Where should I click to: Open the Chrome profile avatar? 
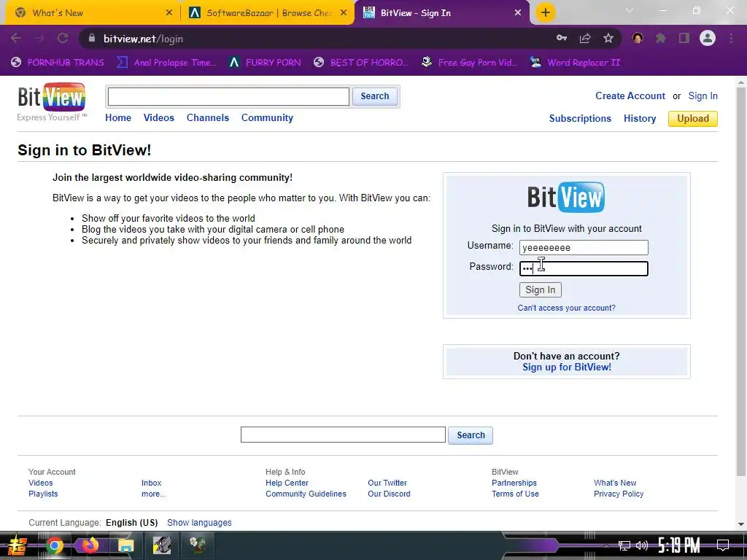(708, 38)
